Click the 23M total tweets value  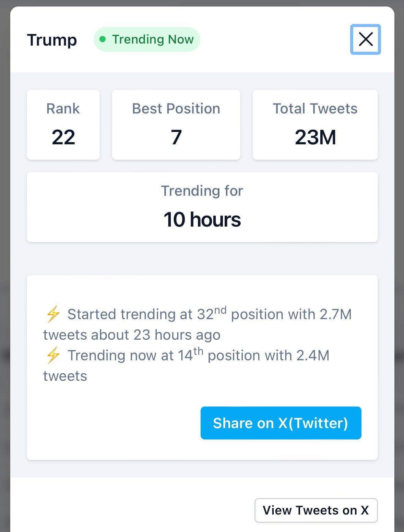point(315,137)
